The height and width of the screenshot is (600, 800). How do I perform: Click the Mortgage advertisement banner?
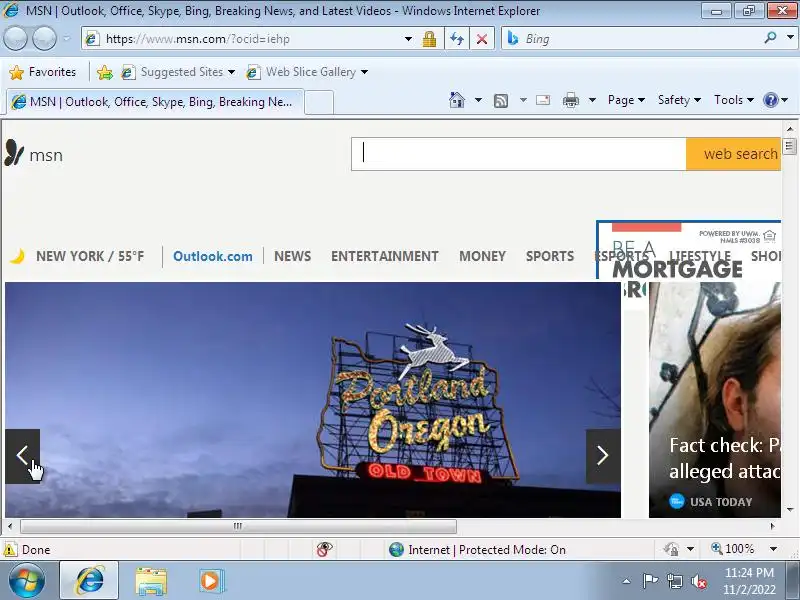click(x=688, y=250)
